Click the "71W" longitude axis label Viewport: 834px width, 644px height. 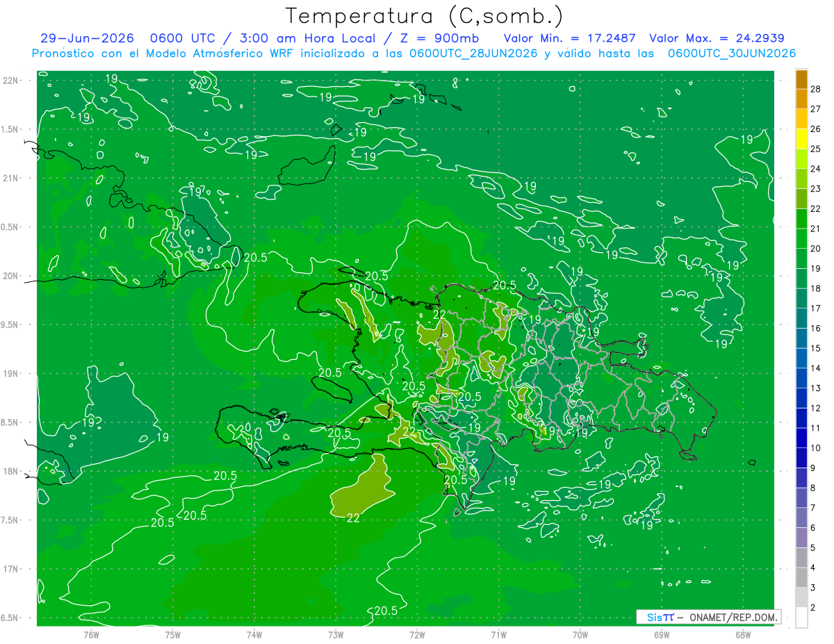(498, 634)
